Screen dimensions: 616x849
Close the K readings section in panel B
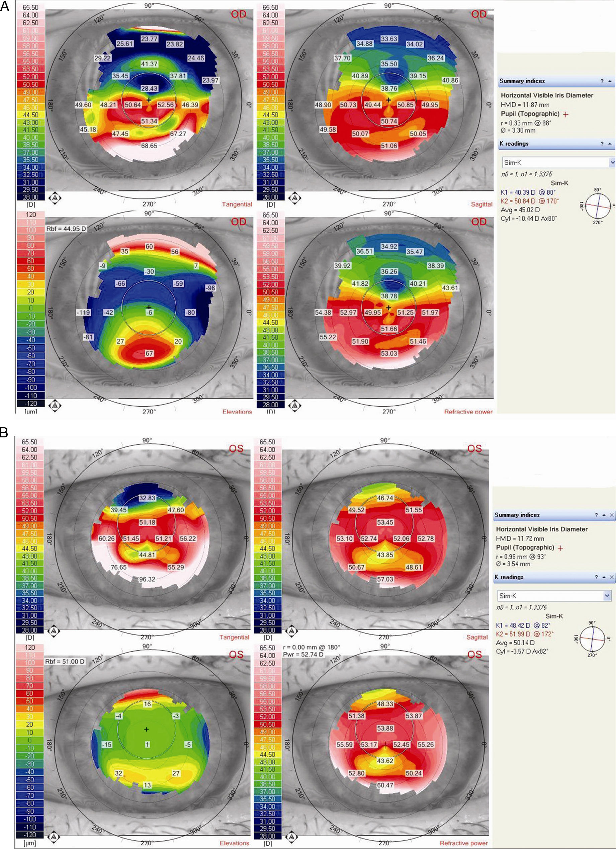612,577
